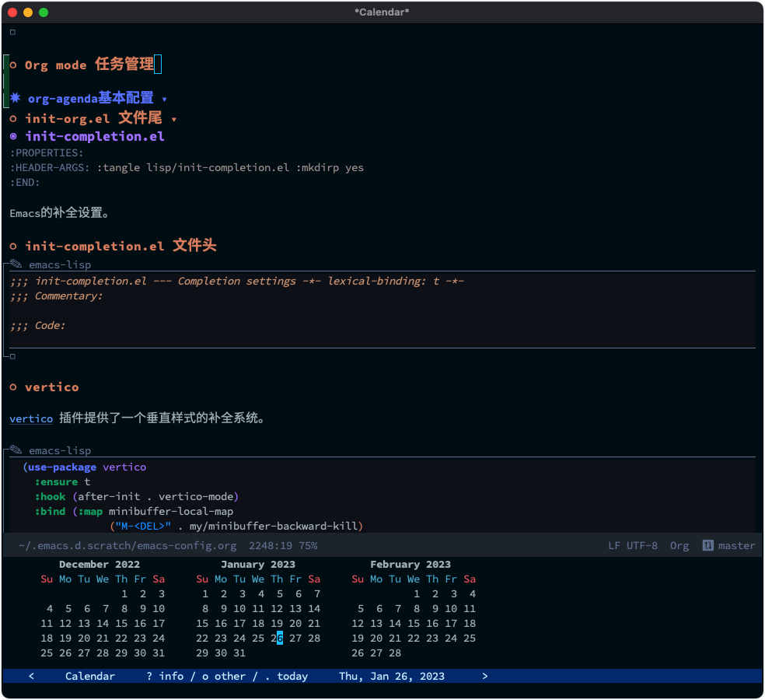
Task: Click the ':ensure t' line
Action: (62, 481)
